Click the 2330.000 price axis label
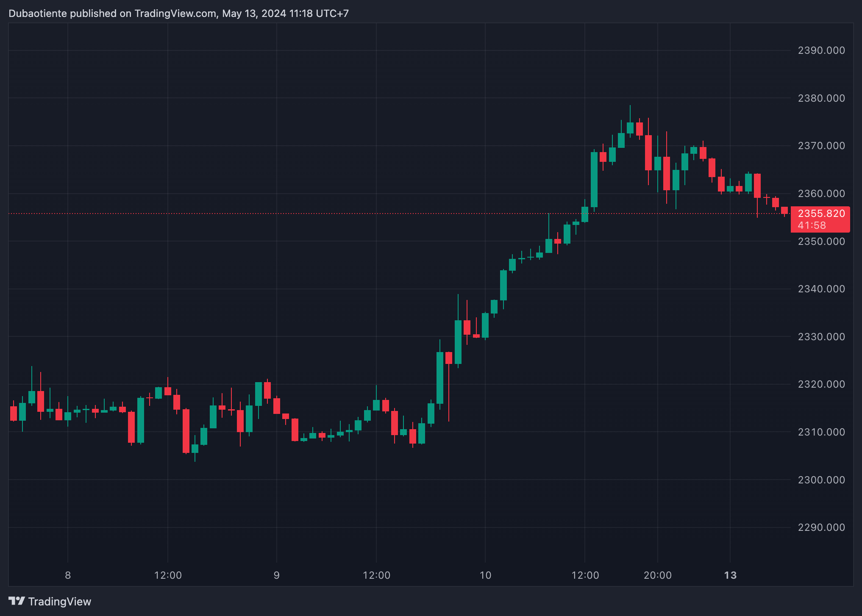Screen dimensions: 862x616 pyautogui.click(x=821, y=337)
